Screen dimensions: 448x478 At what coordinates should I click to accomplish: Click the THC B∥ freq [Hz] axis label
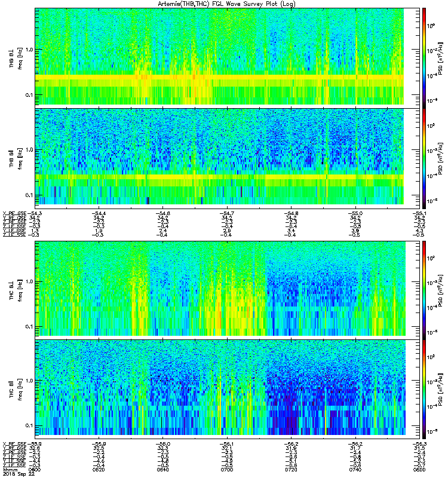16,390
